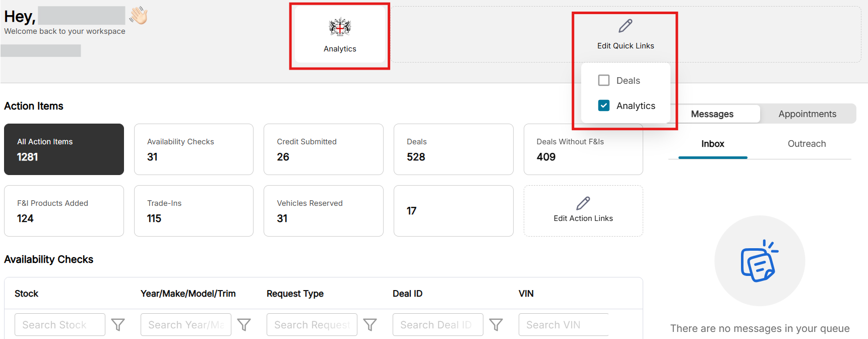Uncheck the Analytics quick link checkbox

603,105
